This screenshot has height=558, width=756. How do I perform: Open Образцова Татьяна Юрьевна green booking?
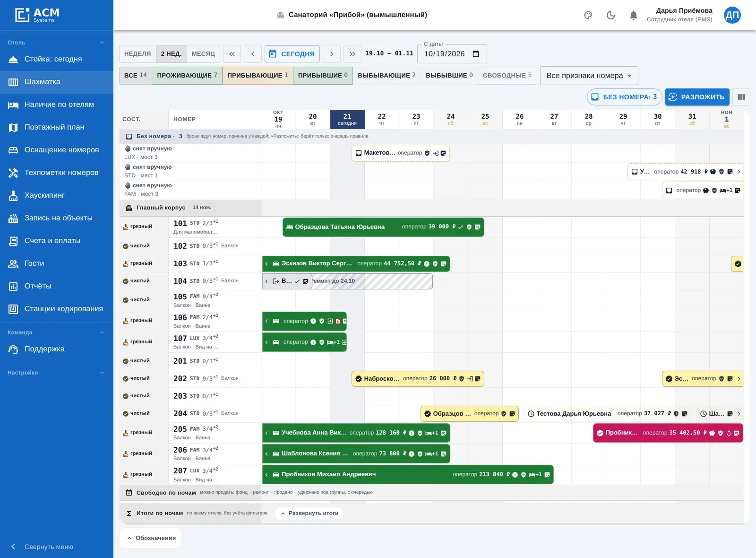383,227
